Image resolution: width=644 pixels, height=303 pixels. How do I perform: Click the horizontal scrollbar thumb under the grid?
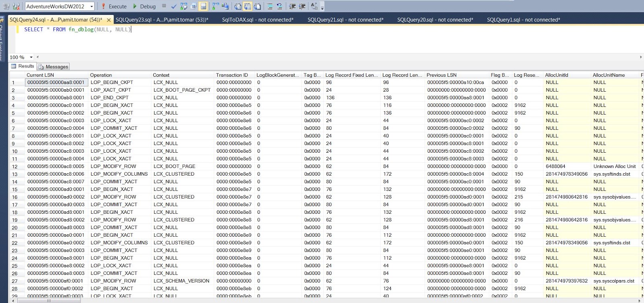pyautogui.click(x=49, y=301)
